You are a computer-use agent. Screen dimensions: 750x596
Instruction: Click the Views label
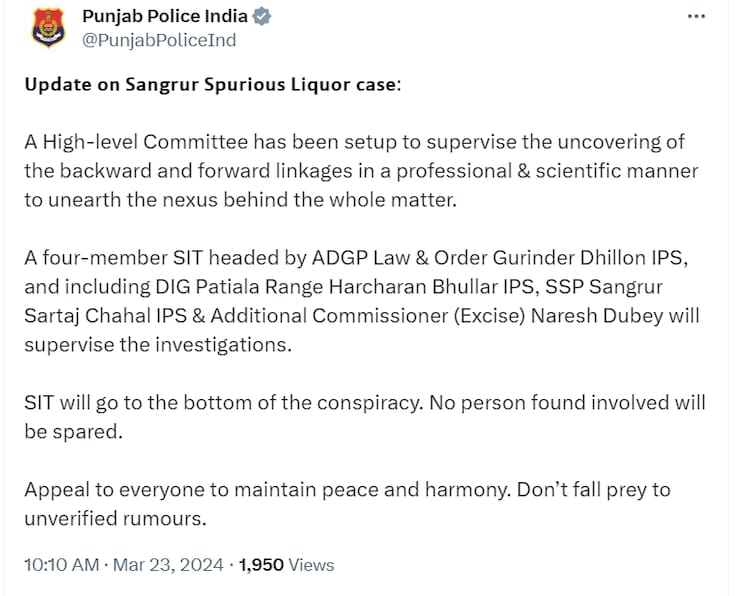[x=311, y=565]
